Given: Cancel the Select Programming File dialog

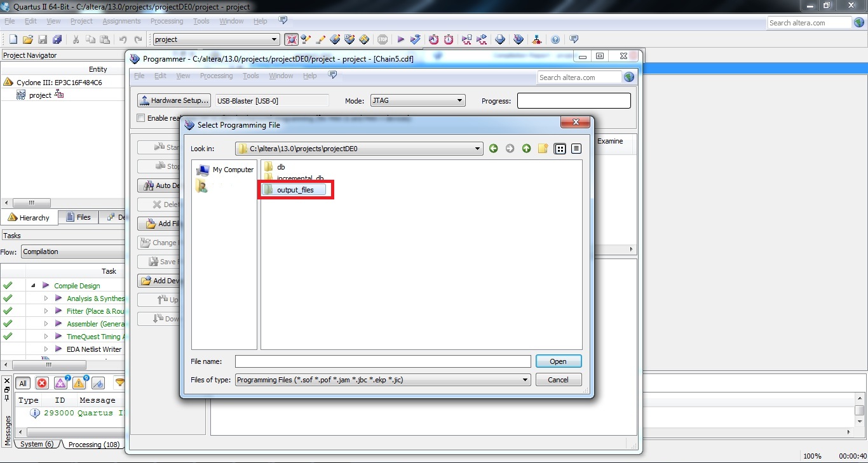Looking at the screenshot, I should click(x=558, y=380).
